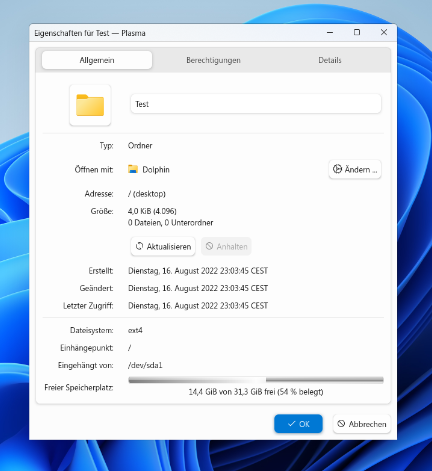Click the Dolphin application name text

pos(156,170)
